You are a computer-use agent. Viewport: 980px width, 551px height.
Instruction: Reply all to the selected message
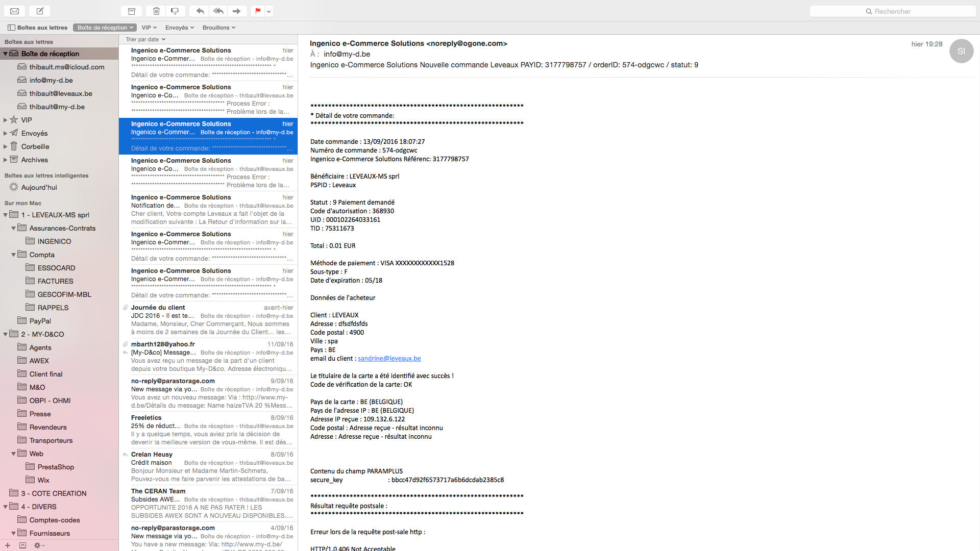[218, 11]
